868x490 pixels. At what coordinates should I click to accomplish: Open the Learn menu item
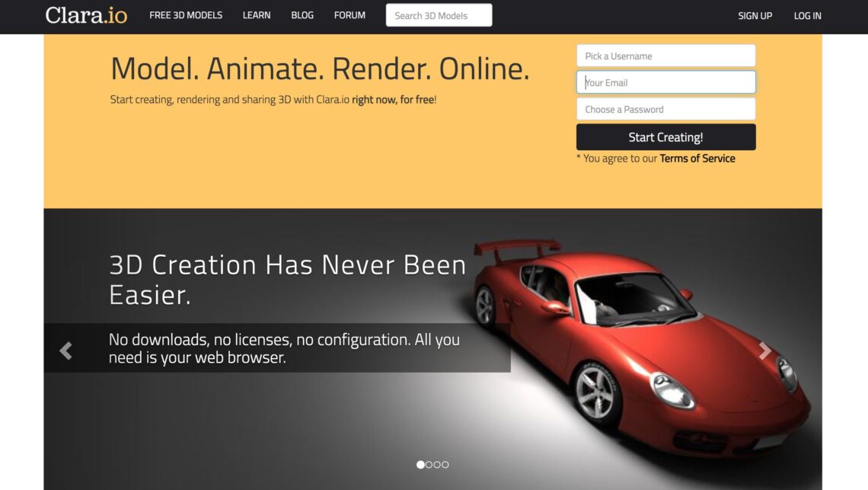pyautogui.click(x=257, y=15)
